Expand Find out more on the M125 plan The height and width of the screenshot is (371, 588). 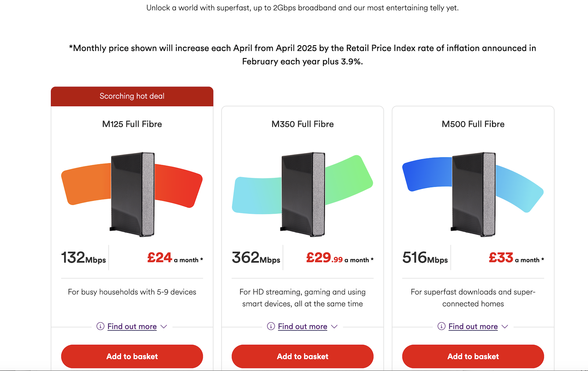(132, 326)
